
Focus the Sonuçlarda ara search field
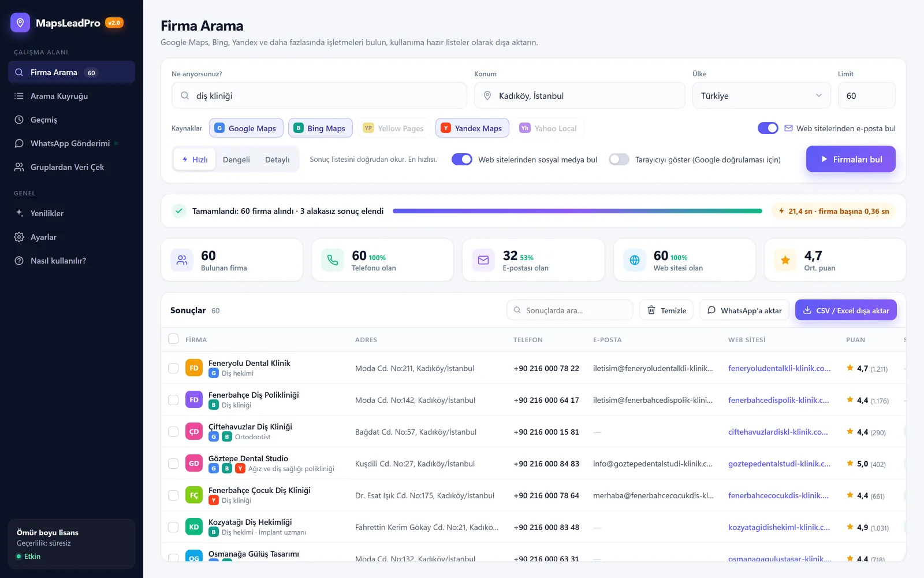pyautogui.click(x=570, y=310)
